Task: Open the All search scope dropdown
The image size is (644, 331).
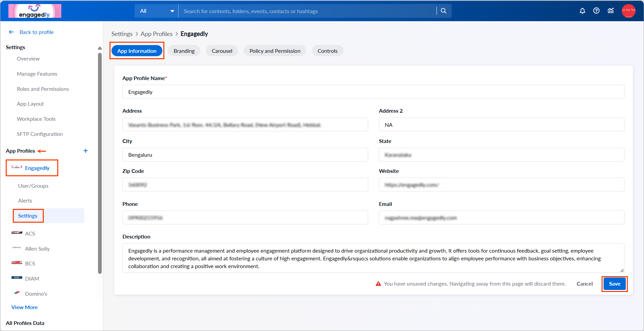Action: (156, 11)
